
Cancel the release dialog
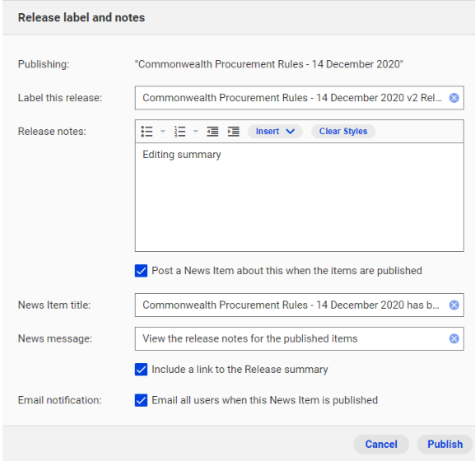tap(381, 445)
